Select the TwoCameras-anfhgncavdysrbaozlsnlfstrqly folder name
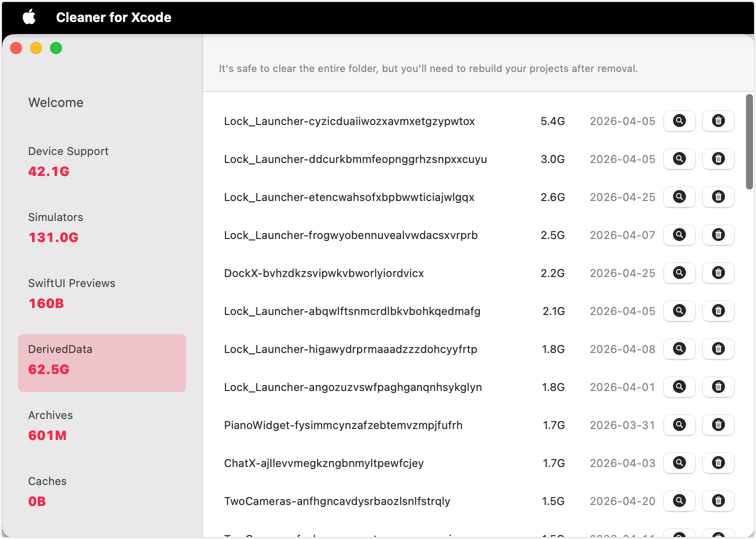 [337, 501]
